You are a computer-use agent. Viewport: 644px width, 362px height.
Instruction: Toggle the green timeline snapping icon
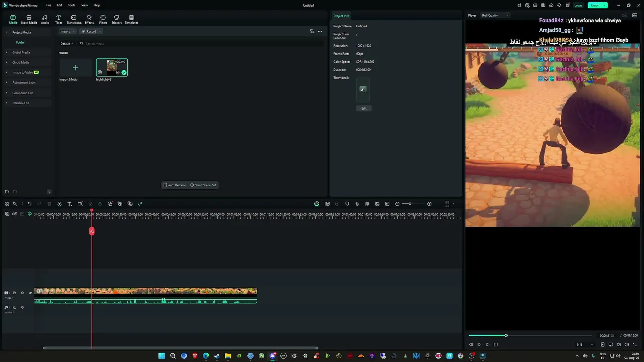click(x=30, y=214)
